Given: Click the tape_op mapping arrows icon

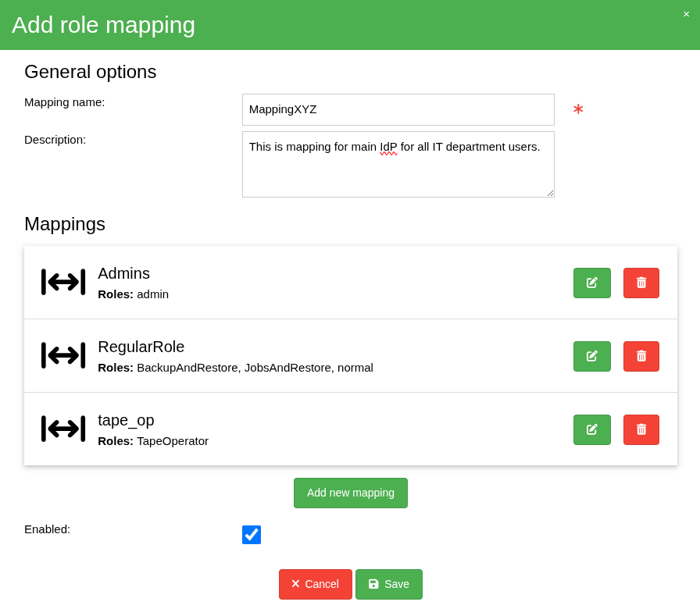Looking at the screenshot, I should [63, 429].
